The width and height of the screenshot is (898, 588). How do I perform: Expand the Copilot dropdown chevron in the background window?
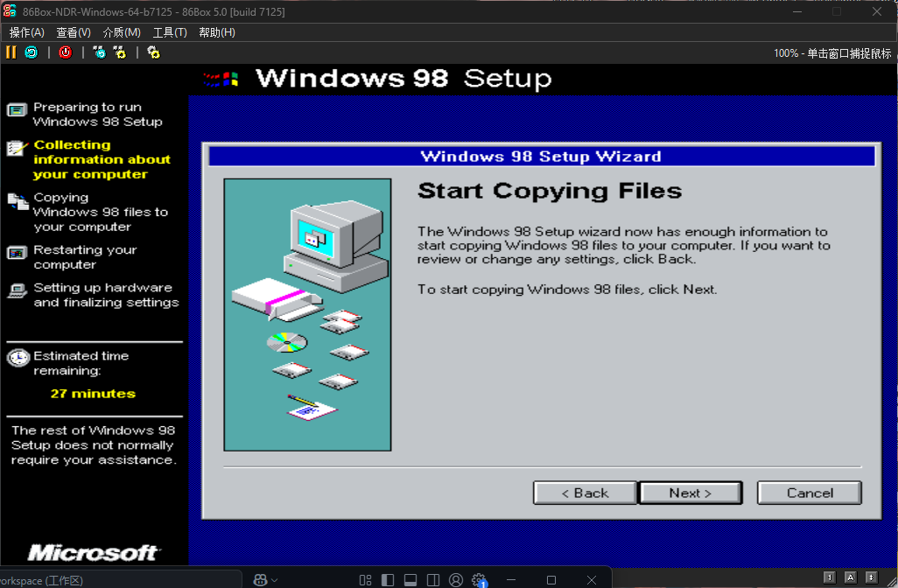[274, 580]
